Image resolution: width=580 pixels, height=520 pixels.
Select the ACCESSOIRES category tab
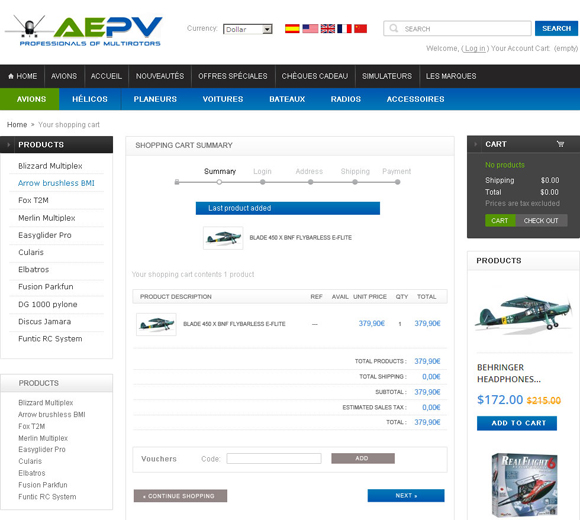coord(415,99)
